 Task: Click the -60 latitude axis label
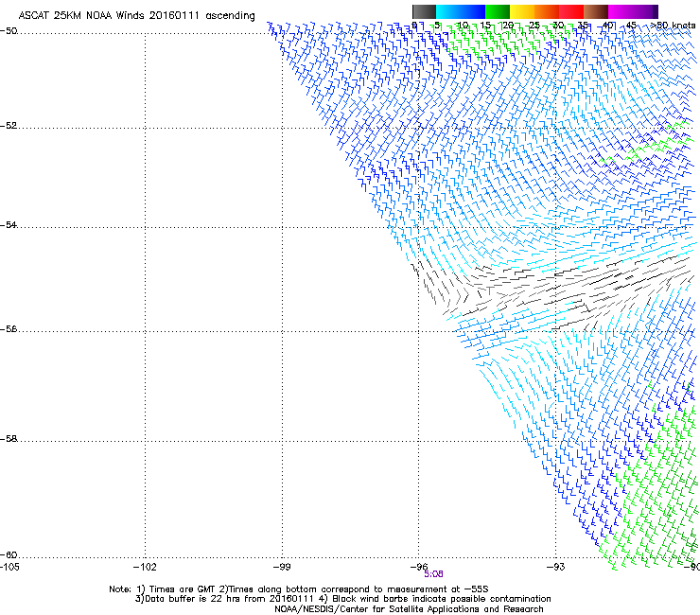[x=9, y=554]
